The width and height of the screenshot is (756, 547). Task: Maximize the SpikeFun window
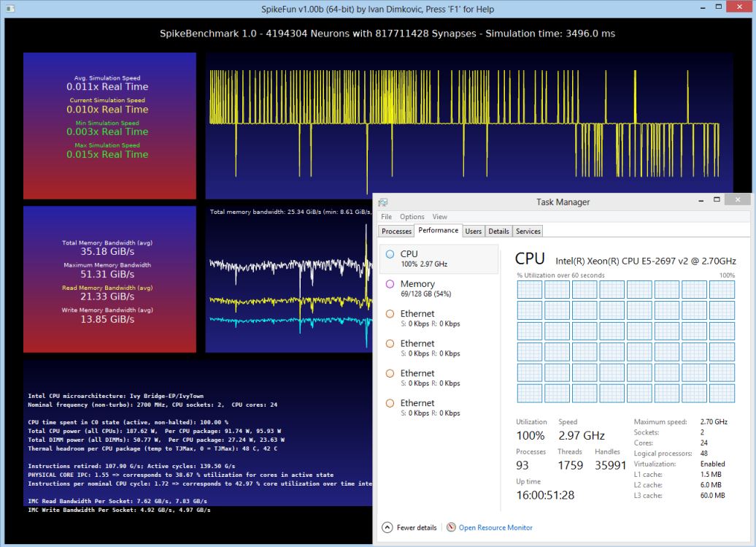pyautogui.click(x=718, y=7)
